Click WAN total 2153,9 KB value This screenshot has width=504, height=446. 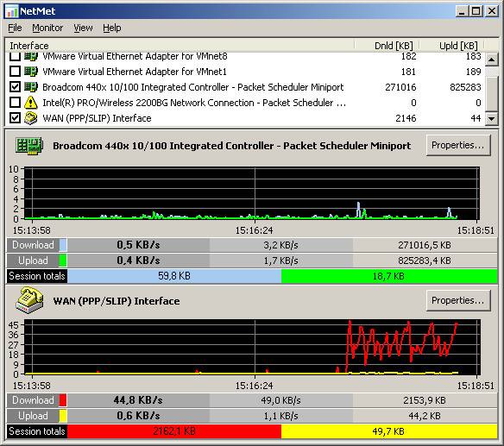425,400
